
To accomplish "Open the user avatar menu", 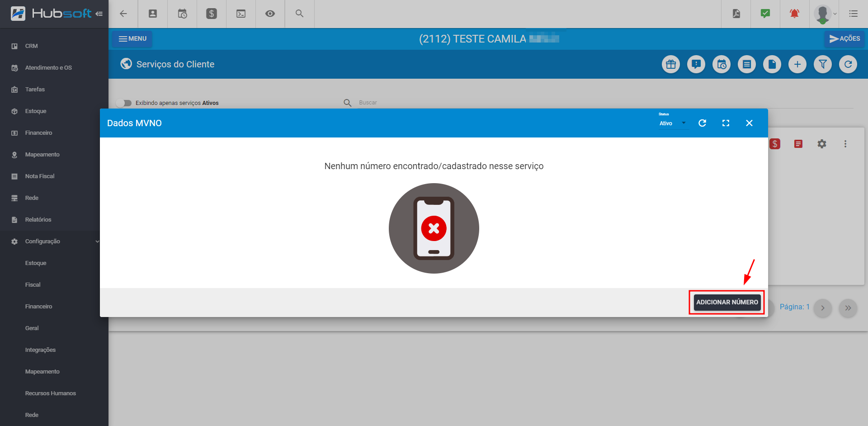I will coord(826,14).
